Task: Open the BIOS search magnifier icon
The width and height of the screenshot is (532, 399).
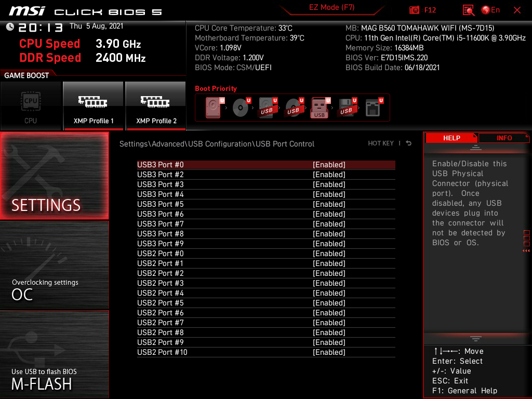Action: [468, 10]
